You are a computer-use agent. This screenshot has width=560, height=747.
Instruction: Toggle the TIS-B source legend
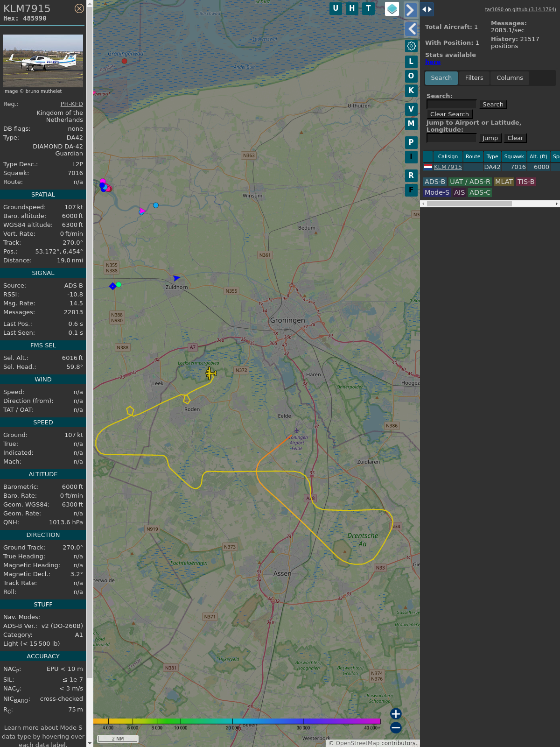tap(526, 182)
